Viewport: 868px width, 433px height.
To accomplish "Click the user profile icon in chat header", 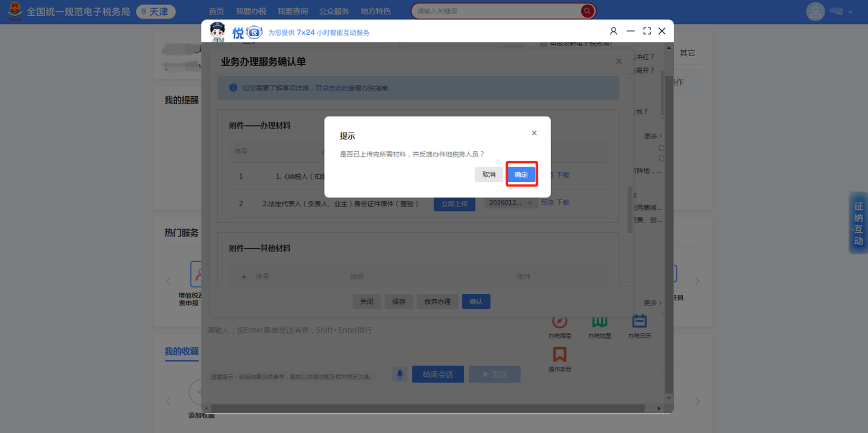I will (x=613, y=31).
